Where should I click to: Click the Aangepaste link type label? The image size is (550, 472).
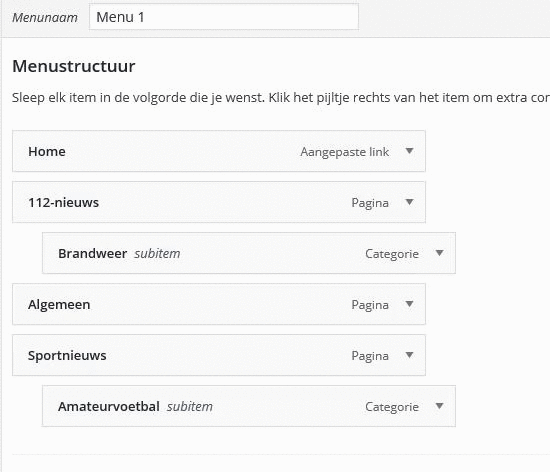coord(344,152)
